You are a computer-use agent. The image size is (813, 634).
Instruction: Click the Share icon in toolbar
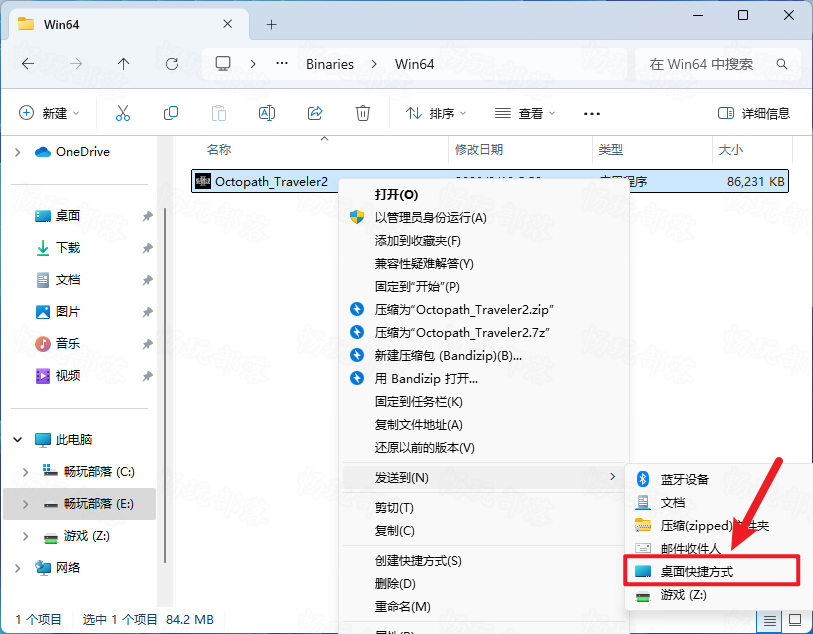pos(315,113)
